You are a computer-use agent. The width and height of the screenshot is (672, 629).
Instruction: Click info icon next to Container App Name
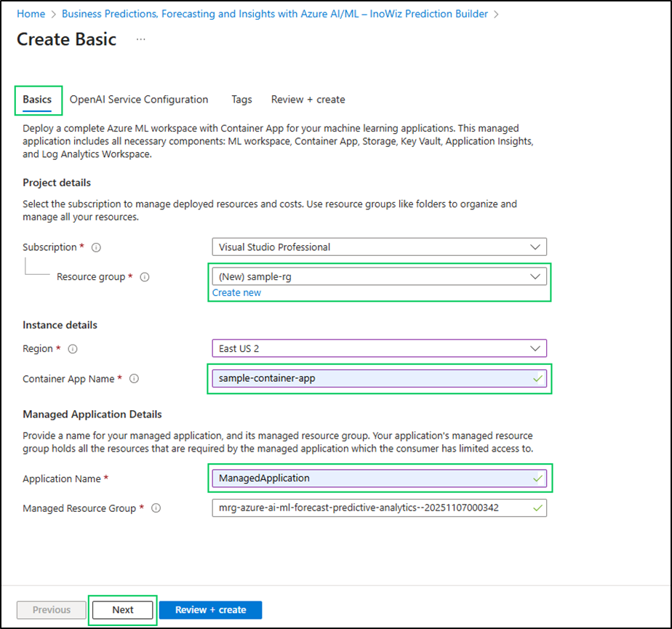pyautogui.click(x=134, y=379)
